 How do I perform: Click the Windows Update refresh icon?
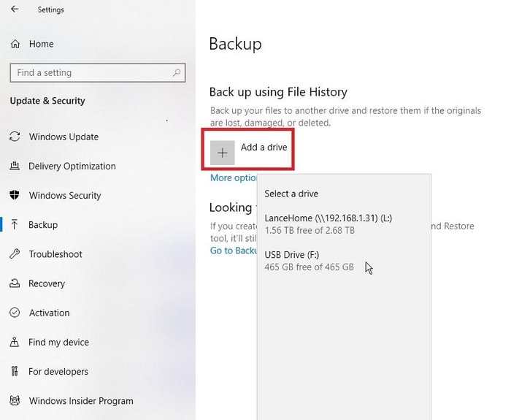[x=15, y=137]
